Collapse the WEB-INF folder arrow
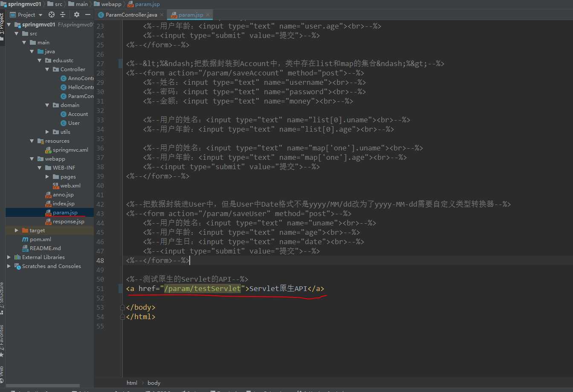Viewport: 573px width, 392px height. pos(40,167)
